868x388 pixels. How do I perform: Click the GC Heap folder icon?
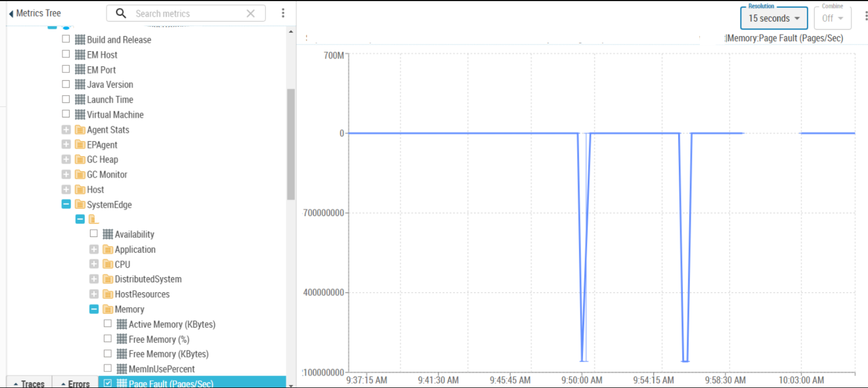pos(80,159)
